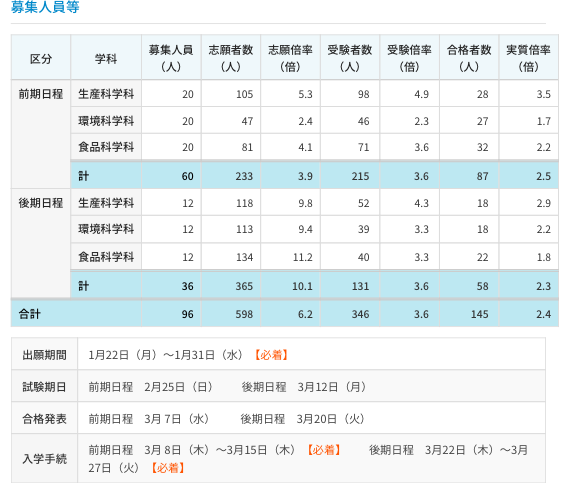567x493 pixels.
Task: Select the 区分 column header
Action: pyautogui.click(x=41, y=58)
